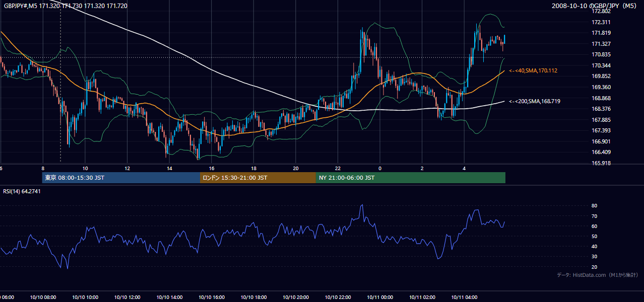Select the 40 SMA label 170.112

[x=533, y=70]
